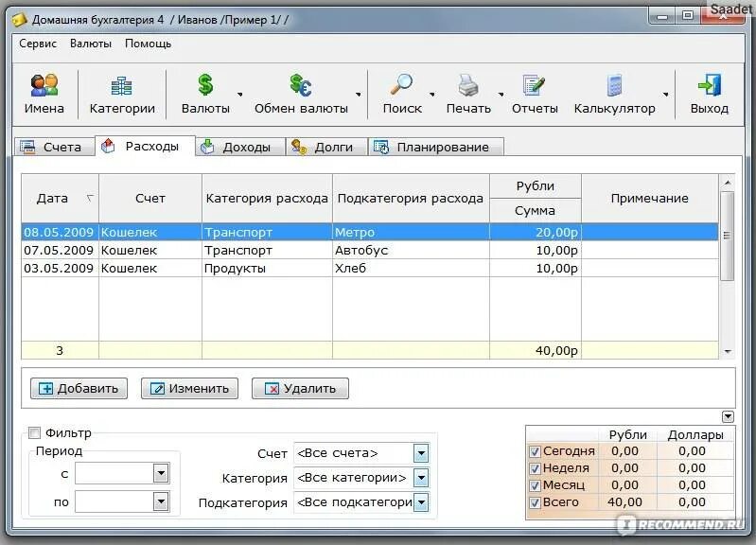Expand the Калькулятор dropdown arrow
The height and width of the screenshot is (545, 756).
tap(666, 94)
